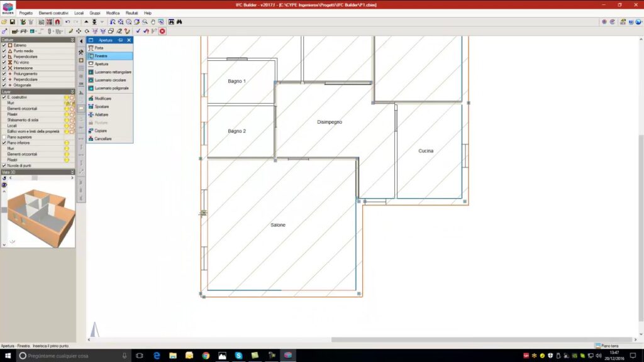
Task: Click the Undo arrow icon
Action: point(67,22)
